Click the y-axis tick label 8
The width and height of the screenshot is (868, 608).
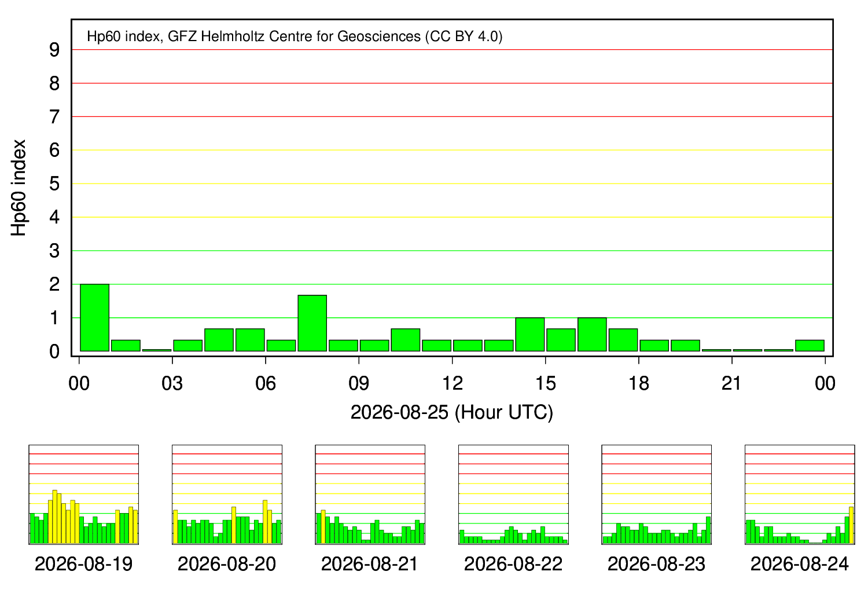click(x=54, y=84)
